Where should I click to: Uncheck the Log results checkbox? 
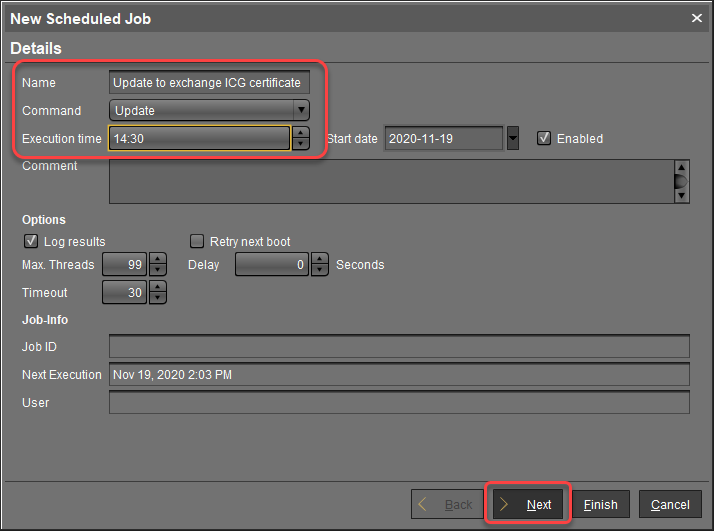(x=29, y=241)
